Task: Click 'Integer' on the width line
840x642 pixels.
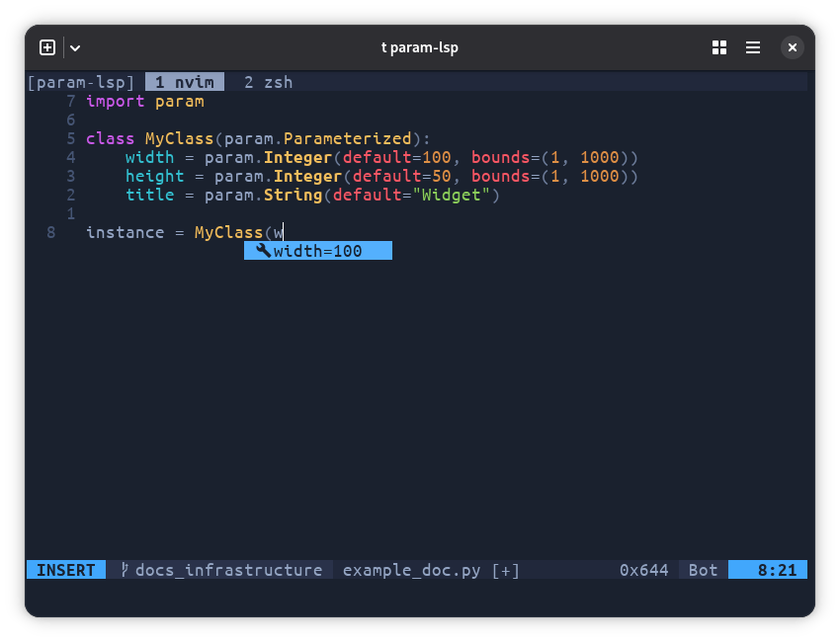Action: point(297,158)
